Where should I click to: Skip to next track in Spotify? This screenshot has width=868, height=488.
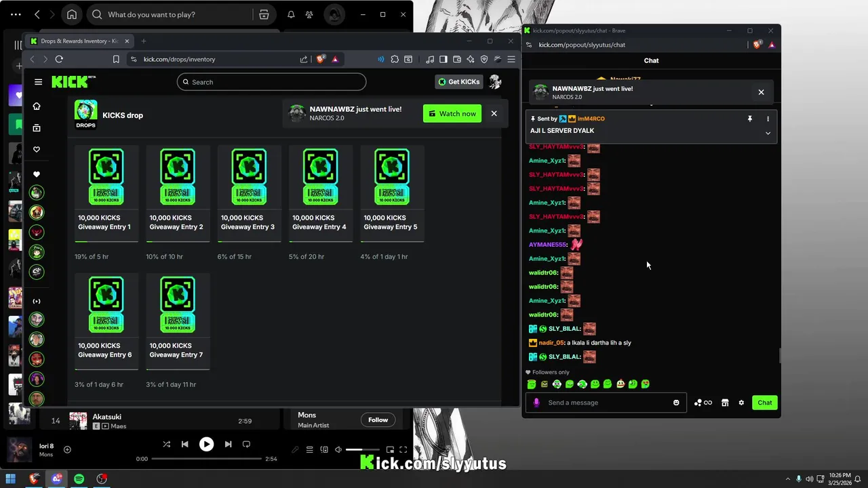tap(228, 445)
